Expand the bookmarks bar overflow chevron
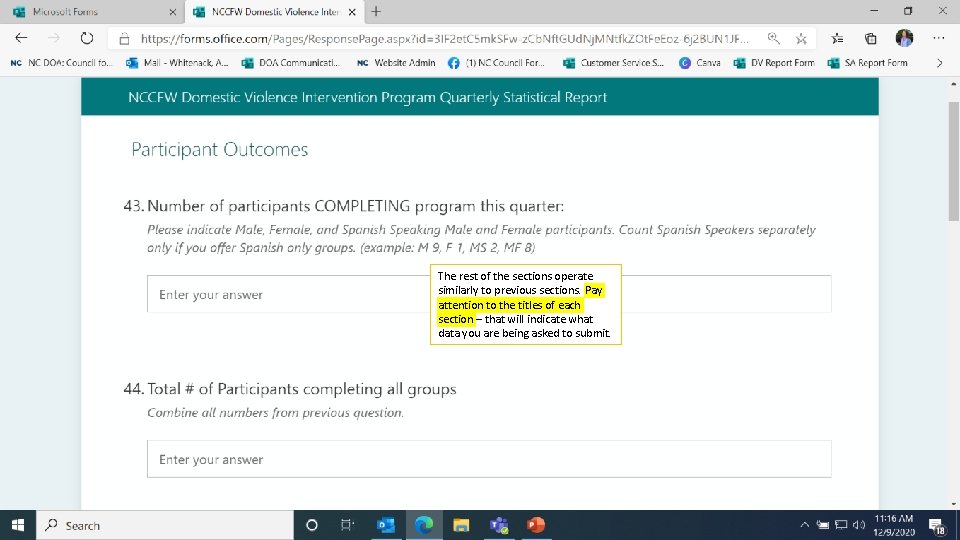960x540 pixels. tap(939, 62)
